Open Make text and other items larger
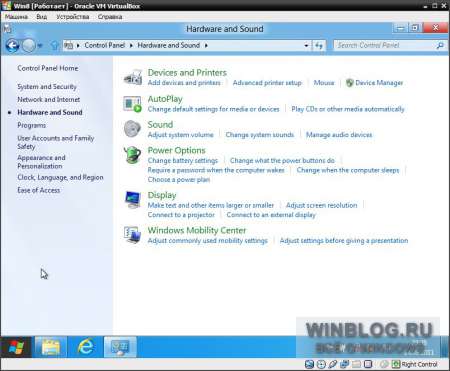 coord(211,205)
